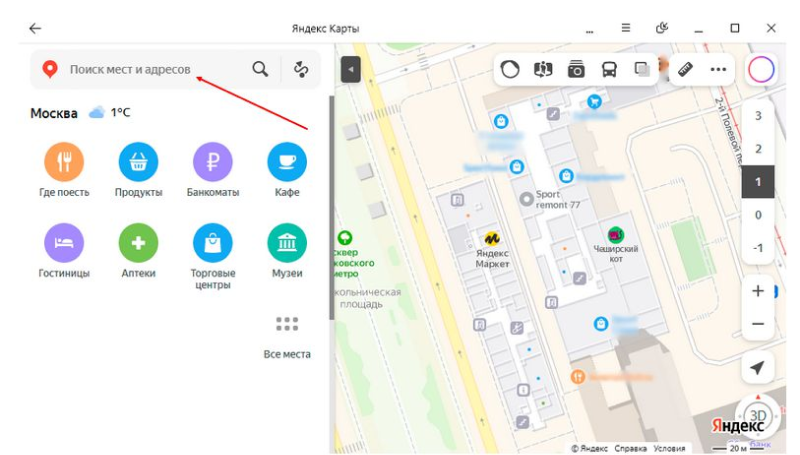Select floor 1 in level switcher

758,182
